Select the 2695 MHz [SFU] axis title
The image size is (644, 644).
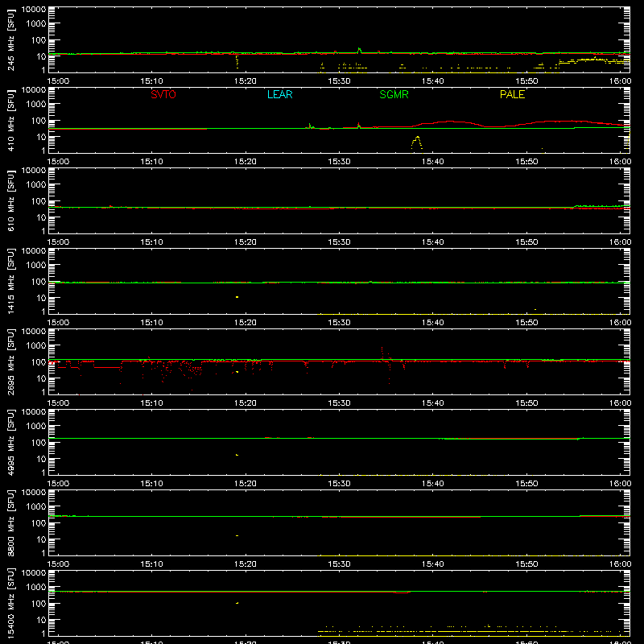coord(10,361)
